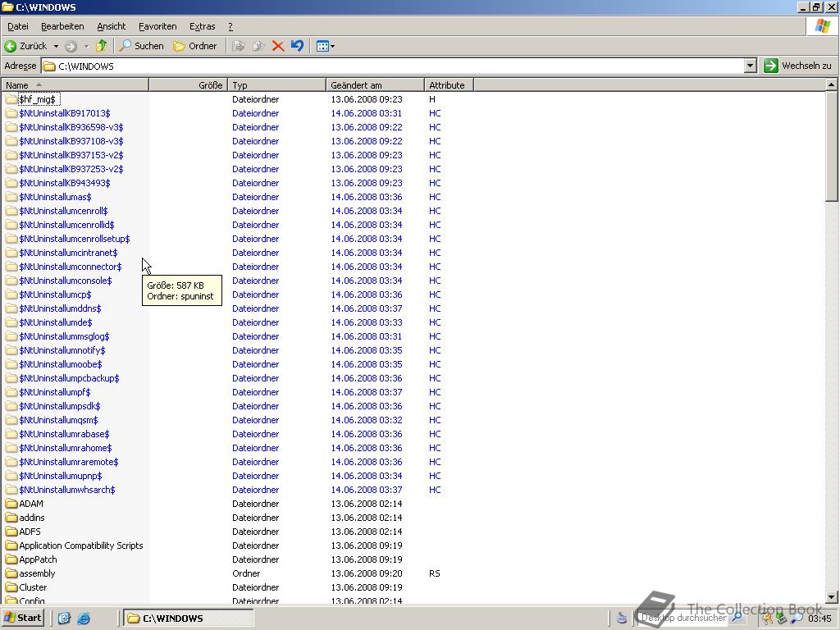Open the Windows Start menu

point(22,618)
